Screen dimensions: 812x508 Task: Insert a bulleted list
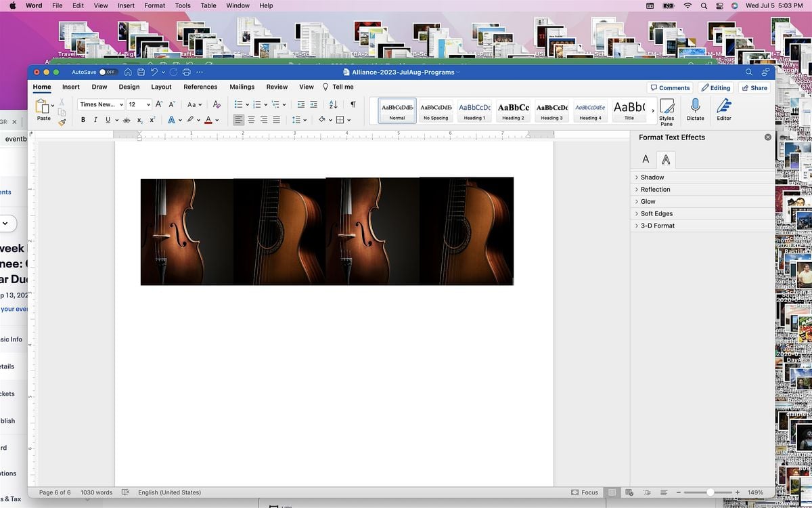tap(238, 104)
